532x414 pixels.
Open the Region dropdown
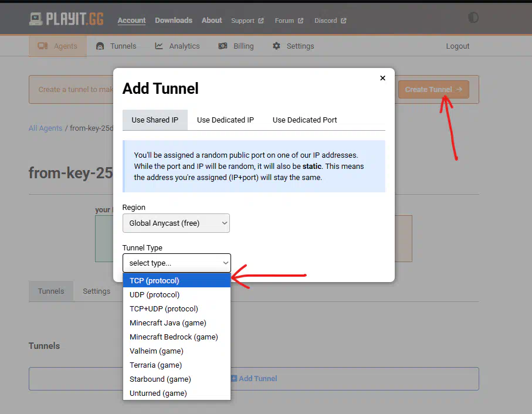coord(176,223)
